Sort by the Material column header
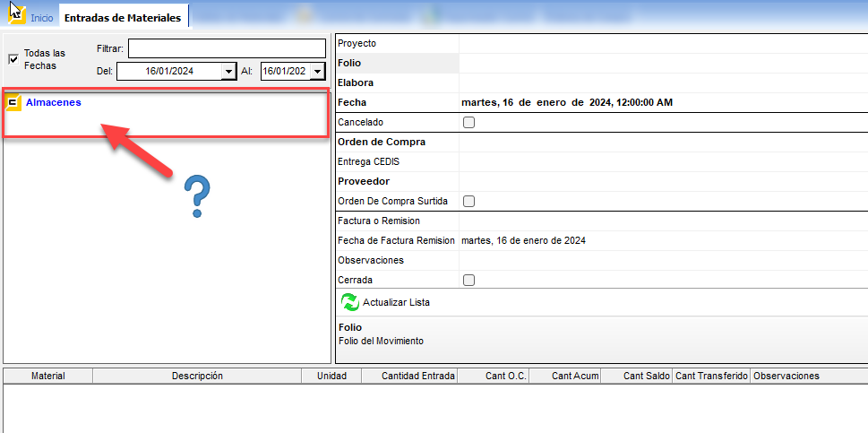Screen dimensions: 868x433 (47, 376)
